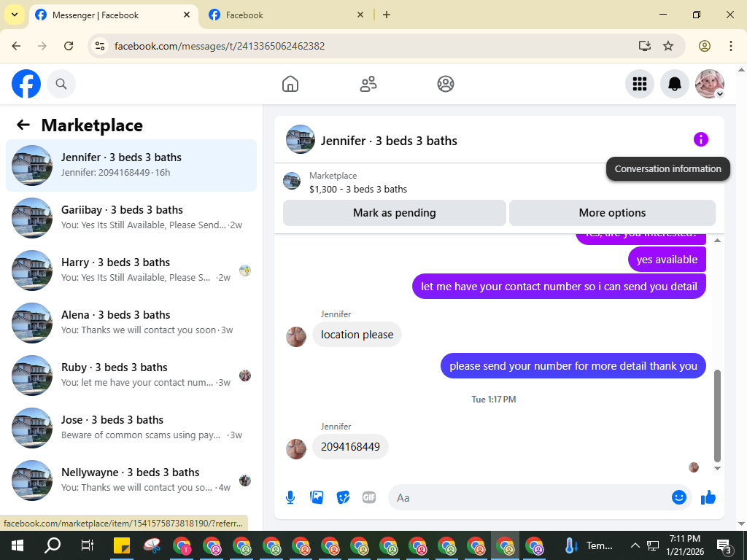
Task: Open the Facebook logo home link
Action: tap(26, 84)
